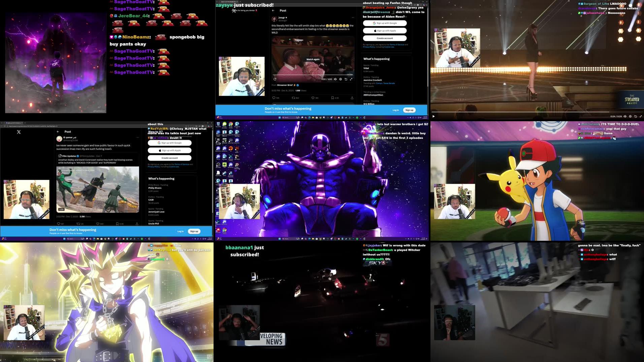
Task: Open Adobe Lightroom from the desktop
Action: point(217,222)
